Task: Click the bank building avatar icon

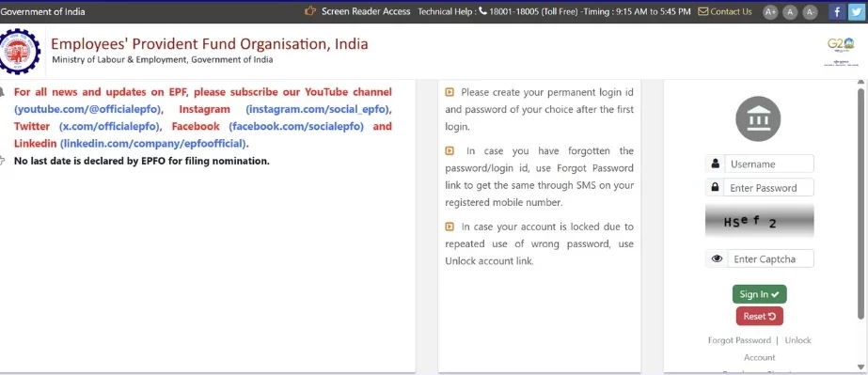Action: (758, 119)
